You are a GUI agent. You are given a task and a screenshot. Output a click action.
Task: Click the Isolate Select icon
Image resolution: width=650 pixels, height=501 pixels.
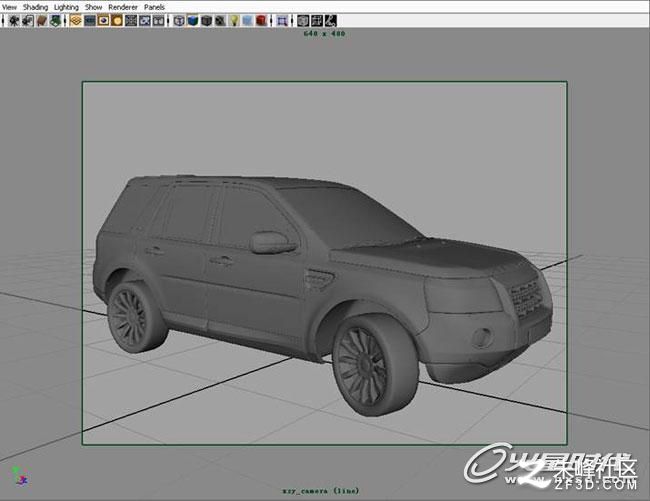(282, 20)
